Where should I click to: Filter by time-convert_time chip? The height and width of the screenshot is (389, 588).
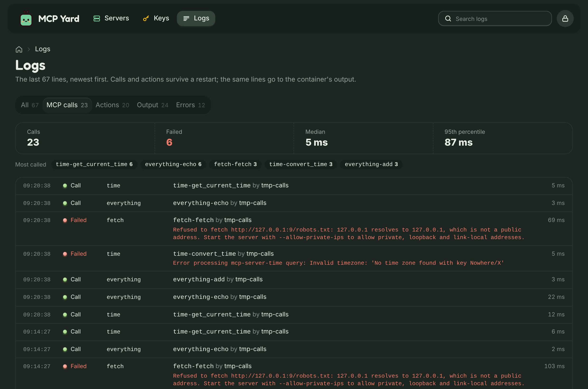tap(301, 164)
